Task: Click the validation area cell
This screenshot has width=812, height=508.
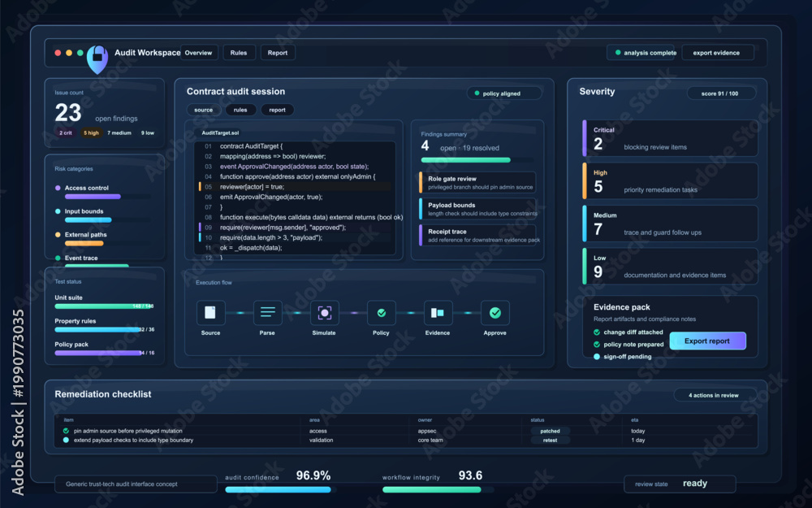Action: 321,441
